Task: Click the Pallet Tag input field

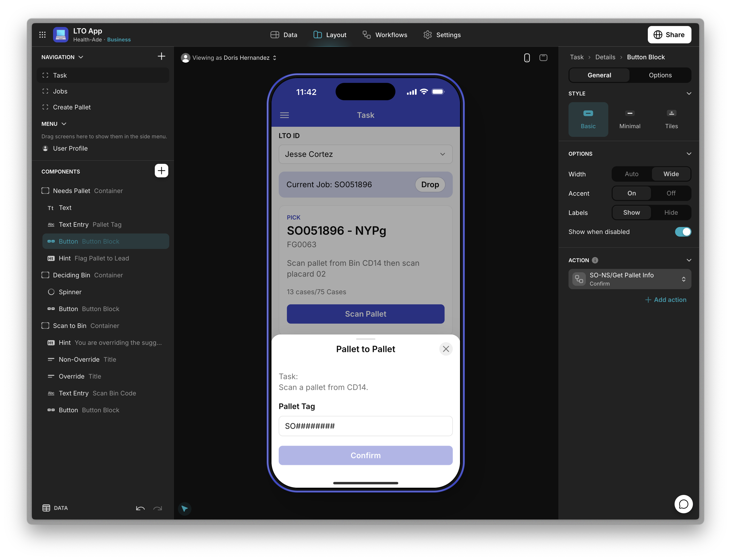Action: click(x=365, y=426)
